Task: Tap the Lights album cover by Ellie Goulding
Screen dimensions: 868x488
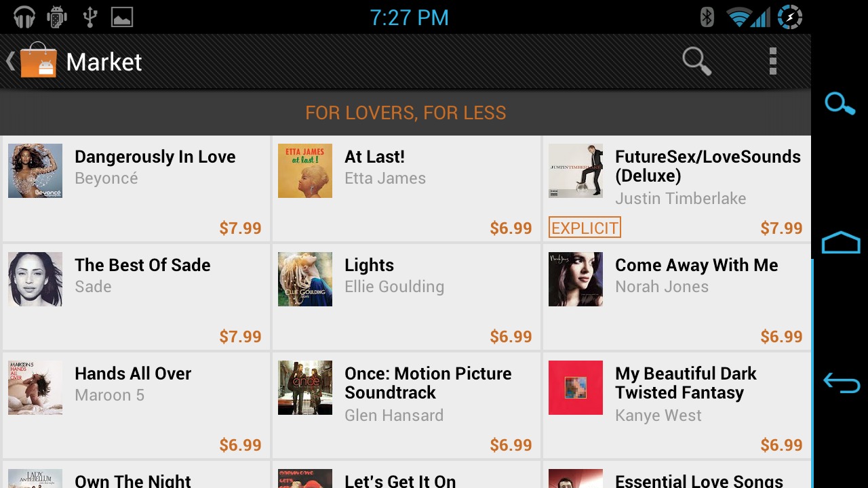Action: (305, 279)
